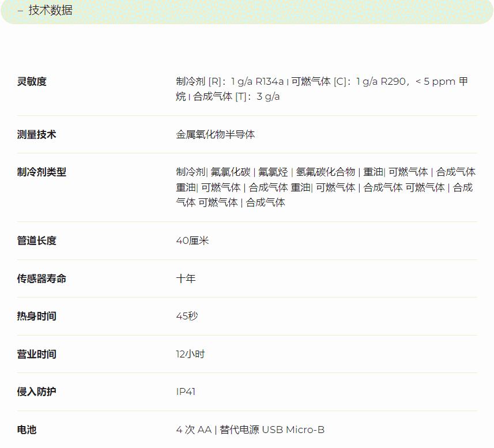Image resolution: width=494 pixels, height=448 pixels.
Task: Click the 十年 sensor life value
Action: coord(186,278)
